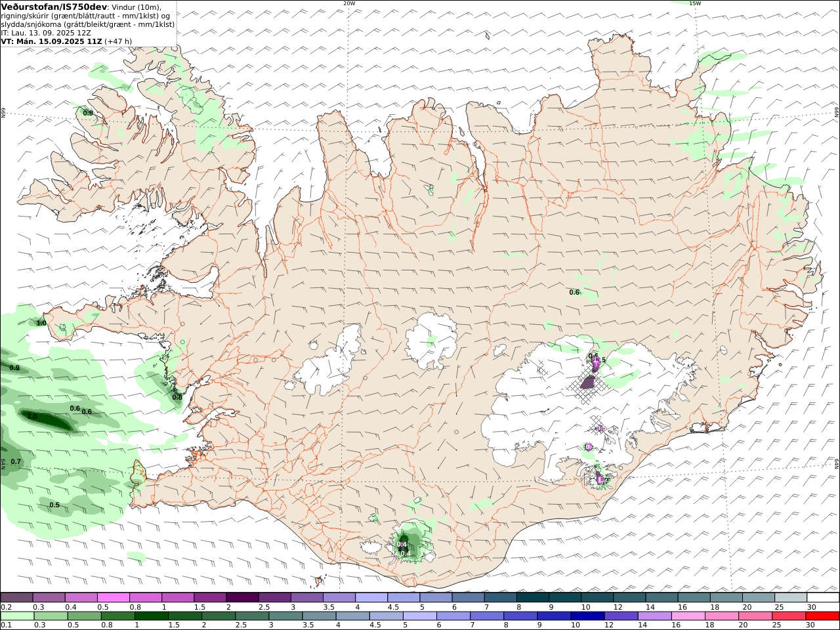The image size is (840, 630).
Task: Pick the bright red swatch in the bottom legend row
Action: (822, 616)
